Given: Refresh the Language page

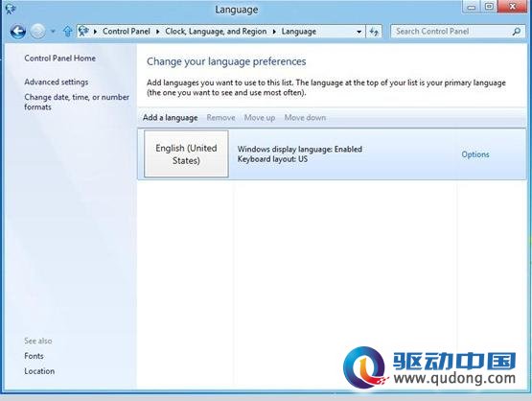Looking at the screenshot, I should (374, 32).
